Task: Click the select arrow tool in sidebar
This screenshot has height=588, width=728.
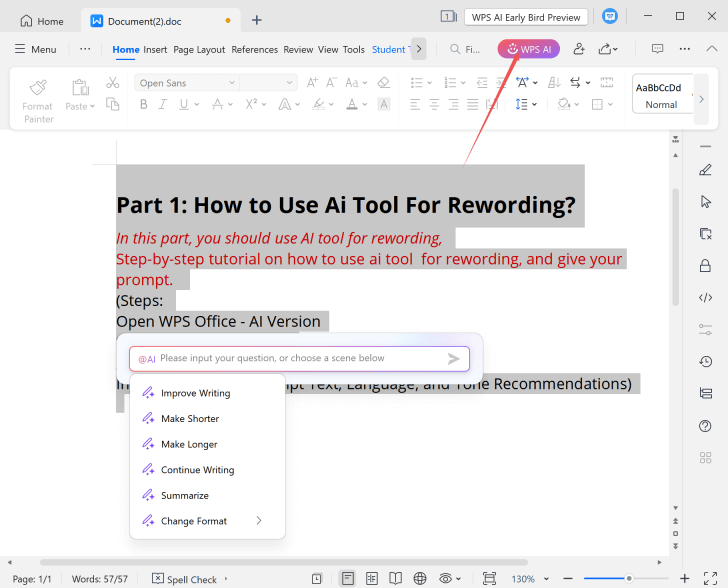Action: (705, 201)
